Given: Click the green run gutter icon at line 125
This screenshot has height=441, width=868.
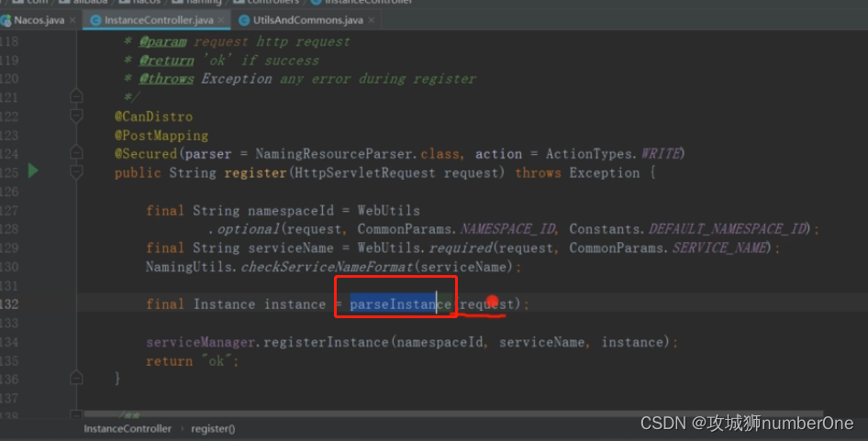Looking at the screenshot, I should pos(33,171).
